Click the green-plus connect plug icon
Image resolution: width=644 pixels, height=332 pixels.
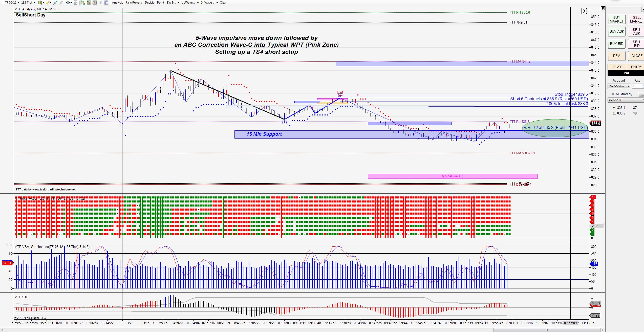(x=55, y=3)
